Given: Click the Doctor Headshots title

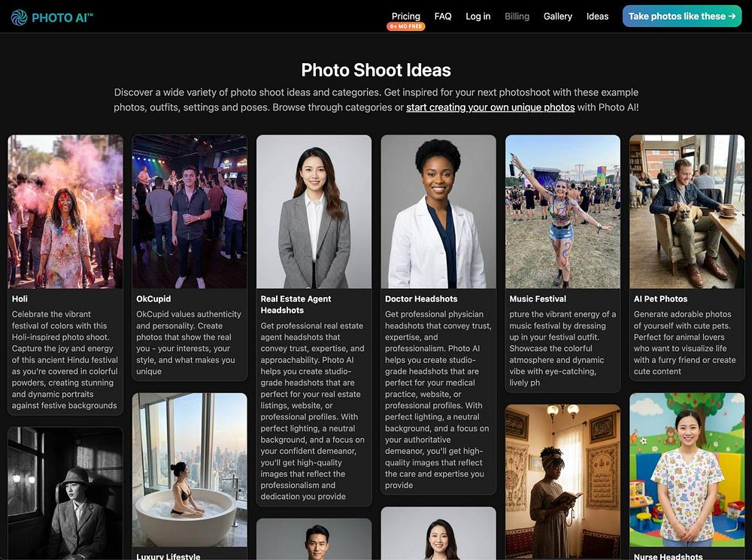Looking at the screenshot, I should click(x=421, y=298).
